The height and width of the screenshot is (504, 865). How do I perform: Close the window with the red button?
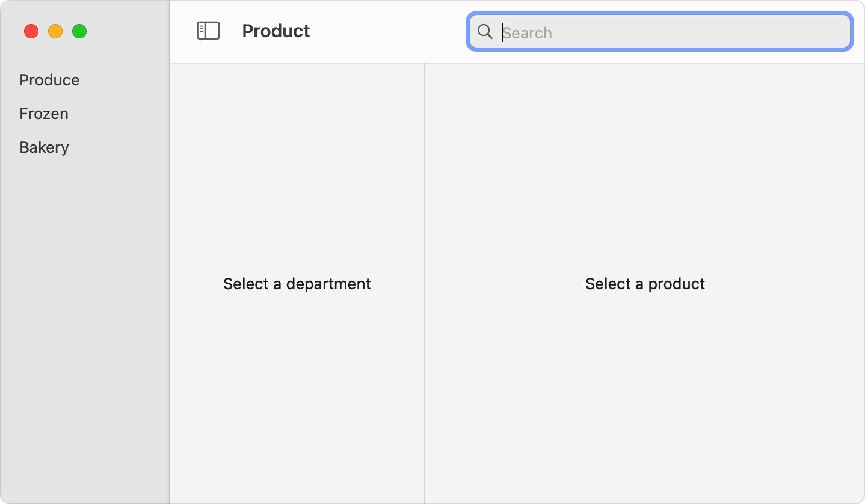pyautogui.click(x=31, y=31)
